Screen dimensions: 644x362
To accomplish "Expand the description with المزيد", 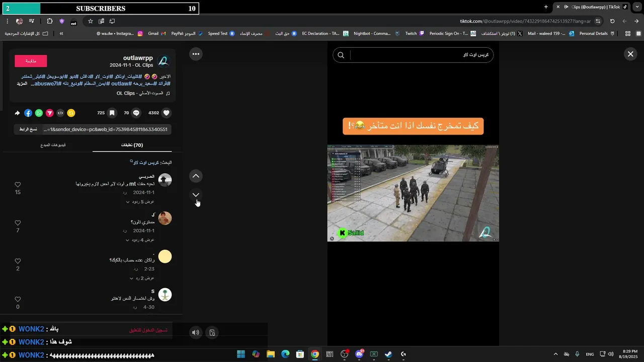I will (22, 83).
